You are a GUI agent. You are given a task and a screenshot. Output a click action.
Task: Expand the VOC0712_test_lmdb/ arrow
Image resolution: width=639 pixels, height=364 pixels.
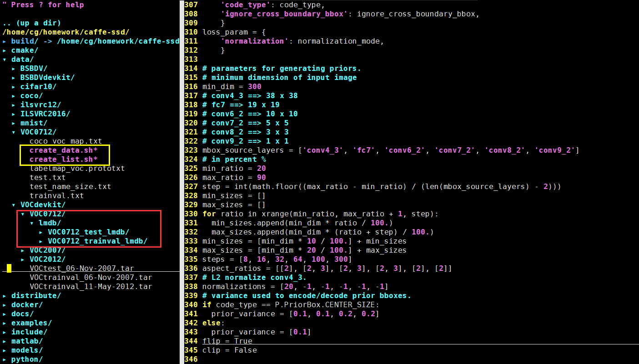41,232
